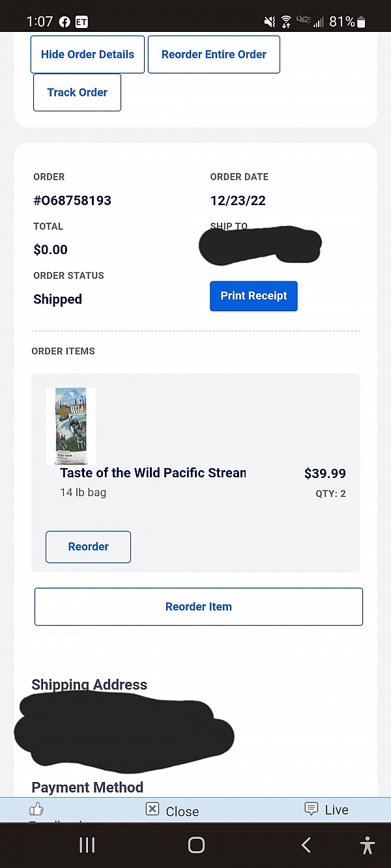Tap the battery icon in status bar
The image size is (391, 868).
click(x=362, y=22)
